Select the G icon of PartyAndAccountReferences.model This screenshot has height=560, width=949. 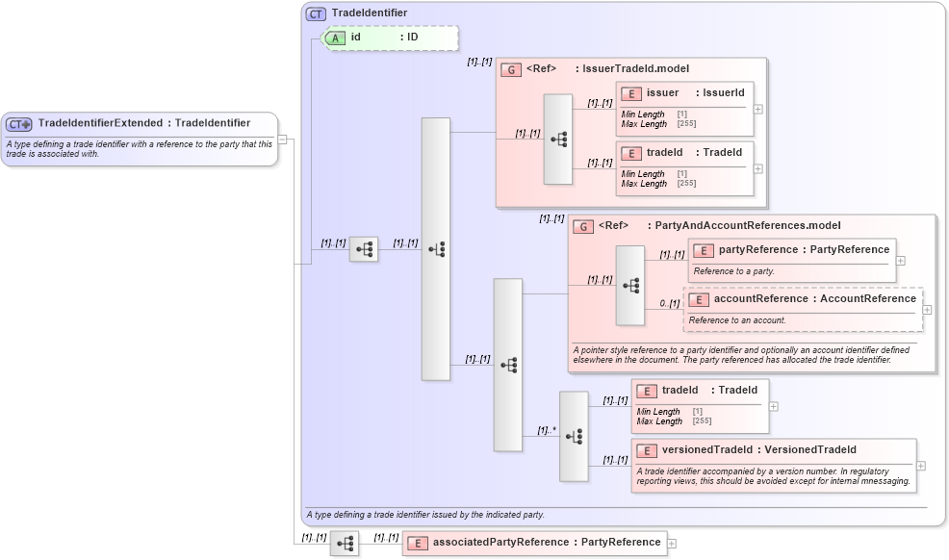point(582,226)
